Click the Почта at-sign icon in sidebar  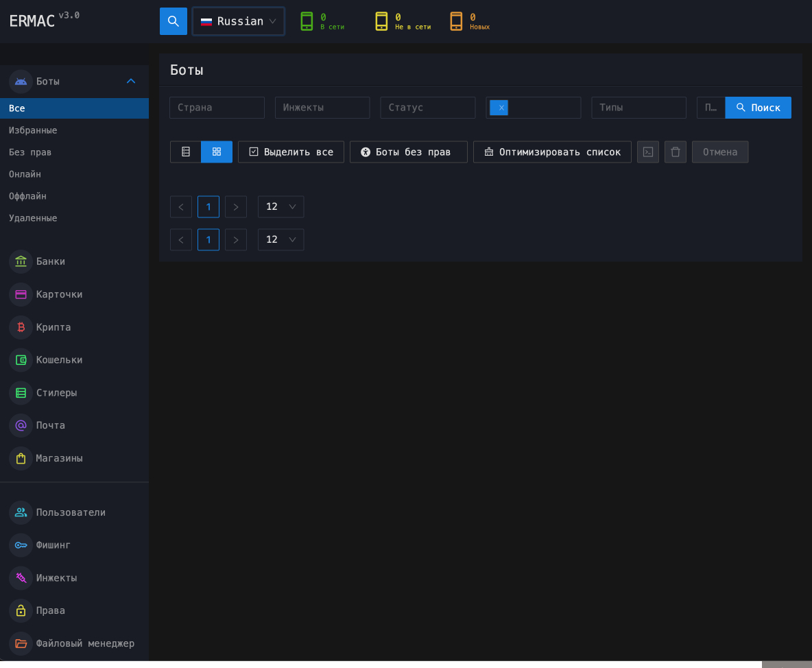[x=21, y=425]
